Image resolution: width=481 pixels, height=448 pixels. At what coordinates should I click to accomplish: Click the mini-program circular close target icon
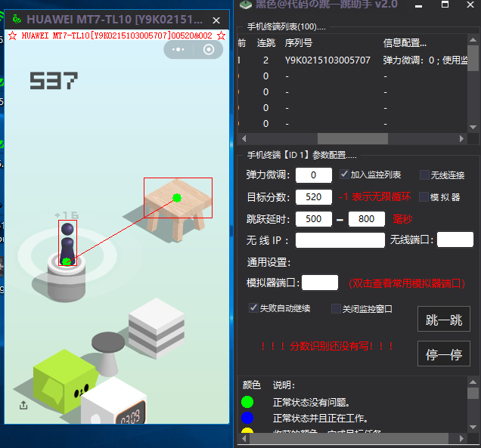[209, 50]
